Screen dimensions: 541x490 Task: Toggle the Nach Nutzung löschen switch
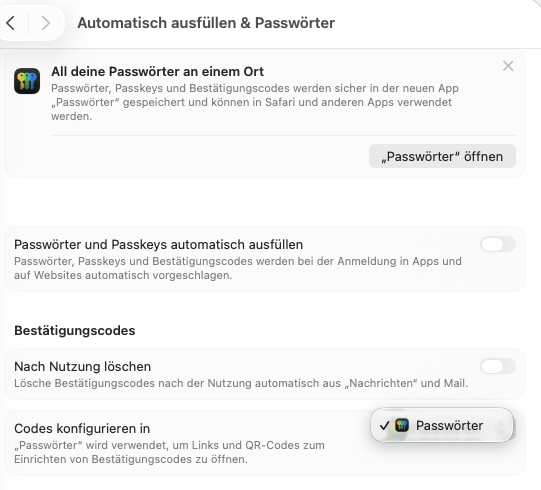pos(498,366)
